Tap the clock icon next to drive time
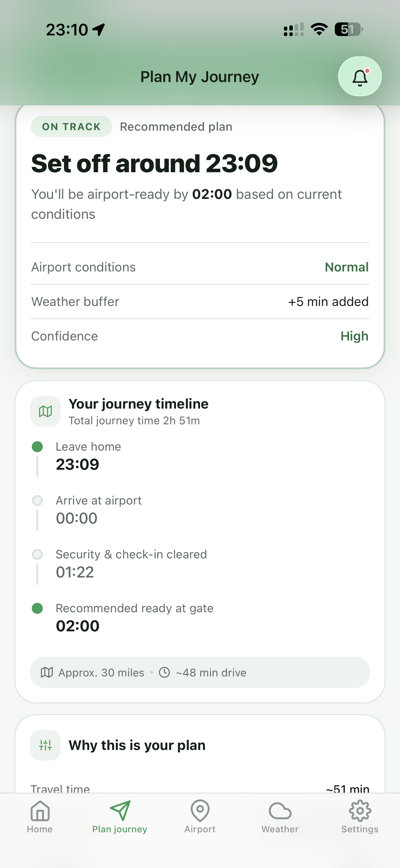The width and height of the screenshot is (400, 868). (x=164, y=672)
